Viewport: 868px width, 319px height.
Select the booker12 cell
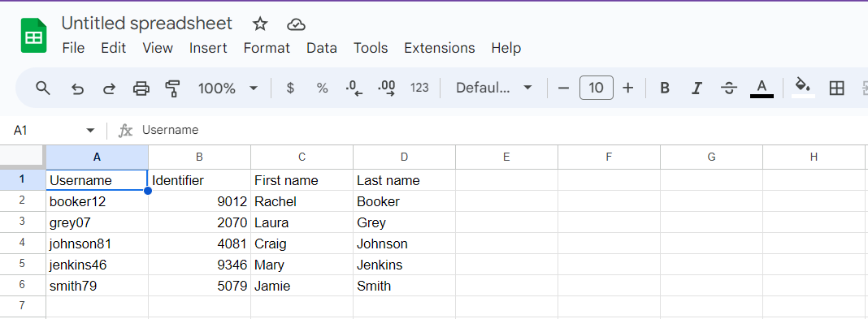(x=97, y=201)
